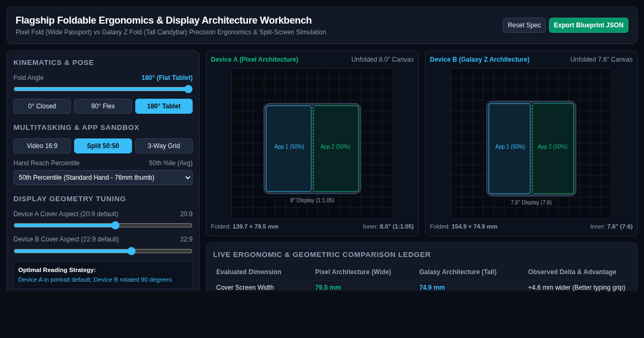Click the Cover Screen Width row label
Image resolution: width=644 pixels, height=338 pixels.
245,288
